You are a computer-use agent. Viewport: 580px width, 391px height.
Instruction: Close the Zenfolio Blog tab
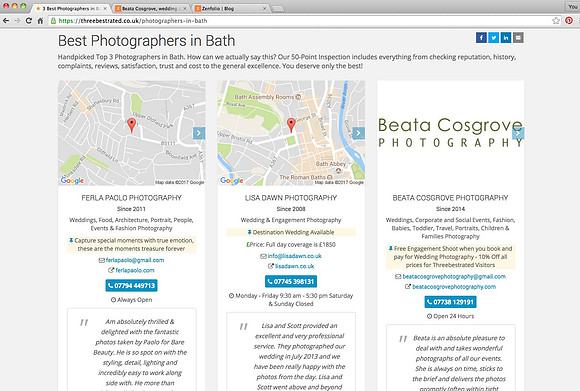point(264,8)
